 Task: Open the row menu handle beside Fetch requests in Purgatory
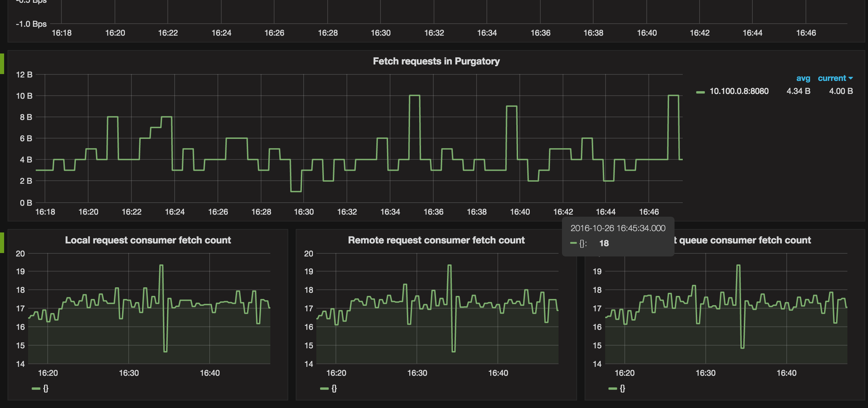pyautogui.click(x=2, y=64)
